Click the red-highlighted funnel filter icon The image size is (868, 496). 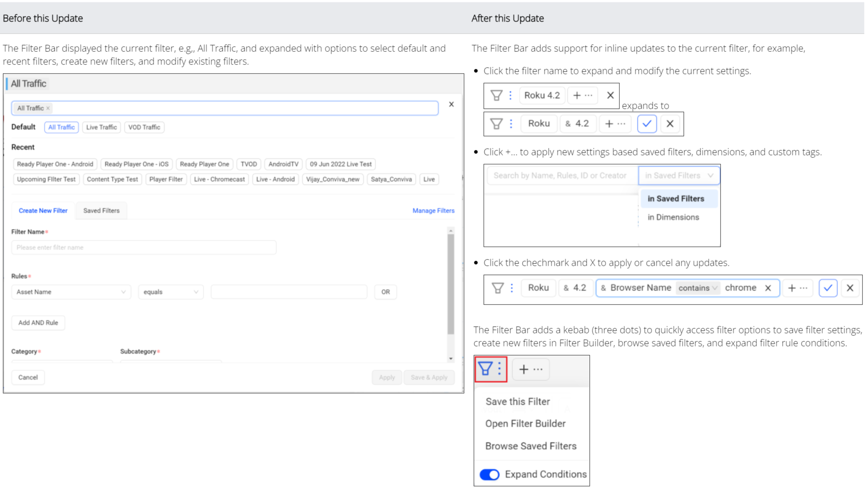pos(485,369)
